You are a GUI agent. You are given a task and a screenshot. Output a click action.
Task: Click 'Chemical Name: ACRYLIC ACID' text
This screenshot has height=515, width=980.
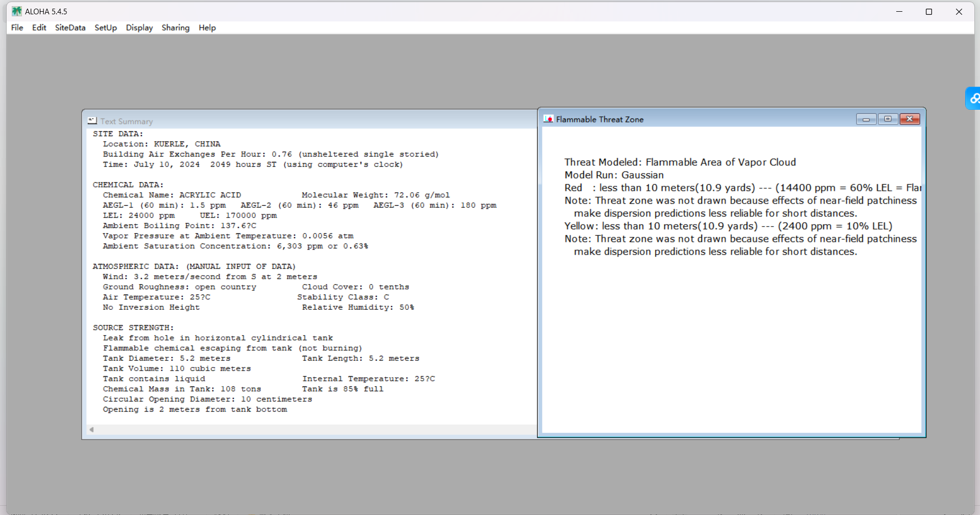pyautogui.click(x=172, y=195)
